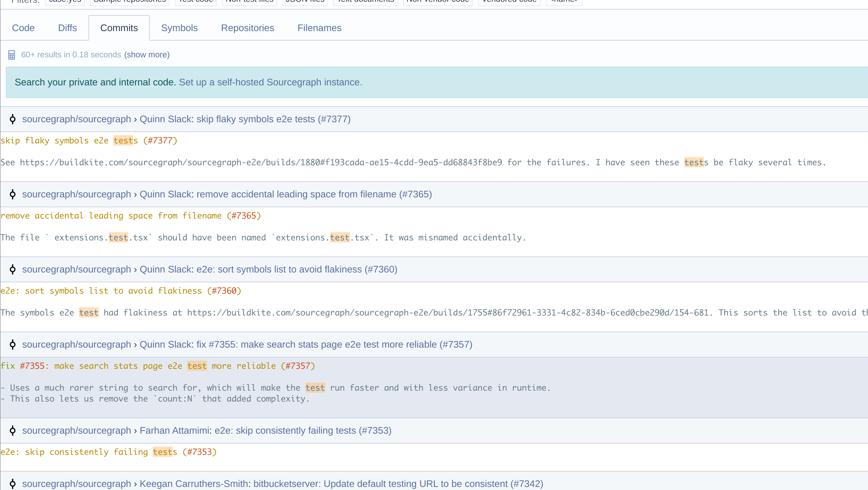Viewport: 868px width, 490px height.
Task: Click commit icon beside skip flaky symbols result
Action: 13,119
